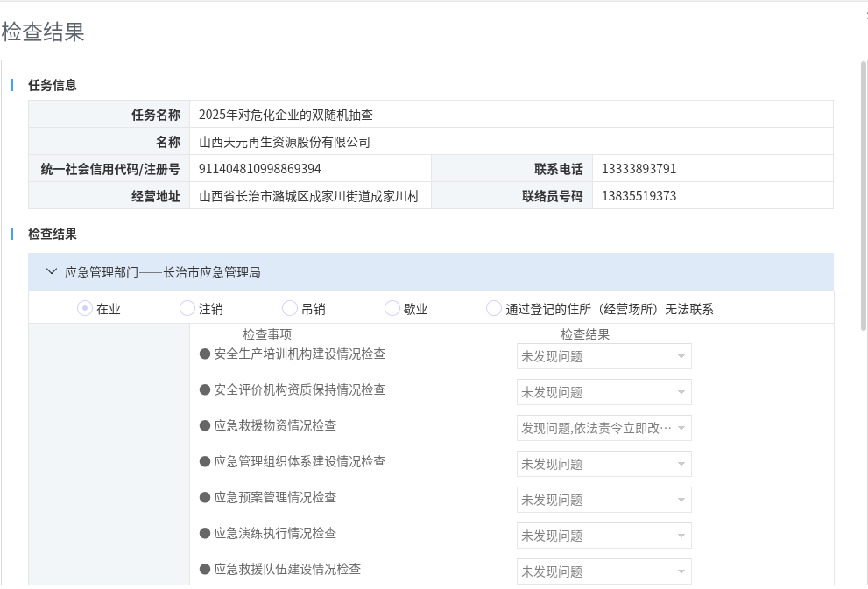
Task: Select 通过登记的住所无法联系 radio option
Action: tap(494, 308)
